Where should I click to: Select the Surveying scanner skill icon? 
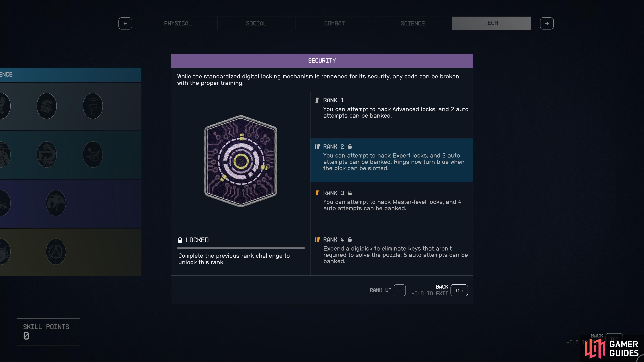(x=93, y=106)
